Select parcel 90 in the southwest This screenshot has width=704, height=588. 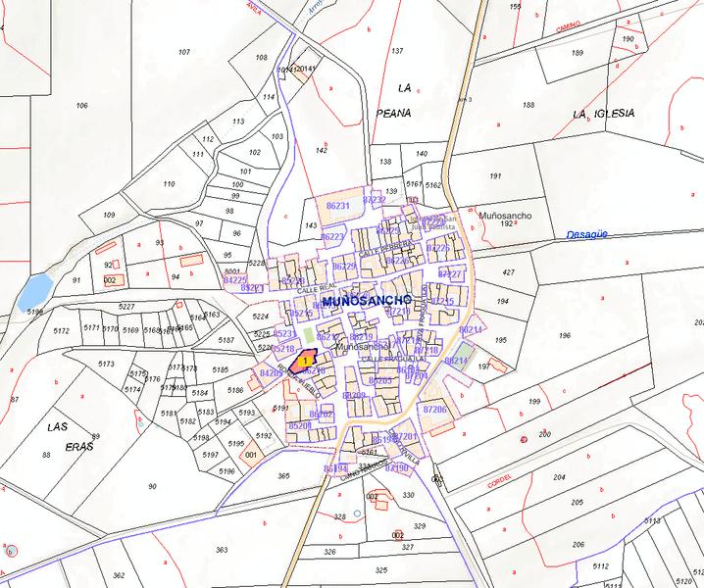151,486
